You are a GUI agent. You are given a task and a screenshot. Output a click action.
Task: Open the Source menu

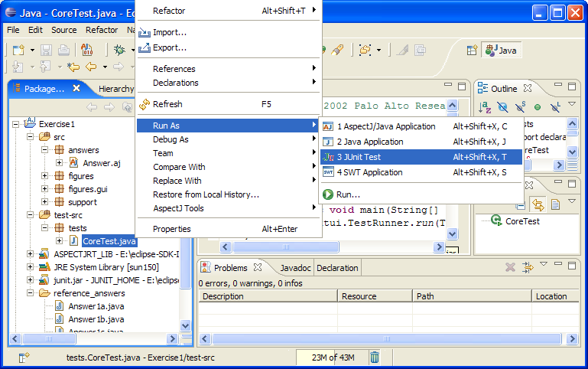click(63, 30)
